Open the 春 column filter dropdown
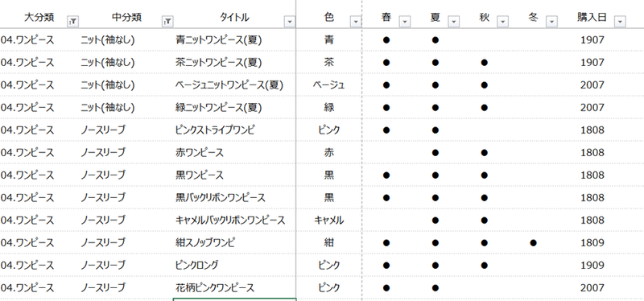Image resolution: width=644 pixels, height=301 pixels. [405, 22]
